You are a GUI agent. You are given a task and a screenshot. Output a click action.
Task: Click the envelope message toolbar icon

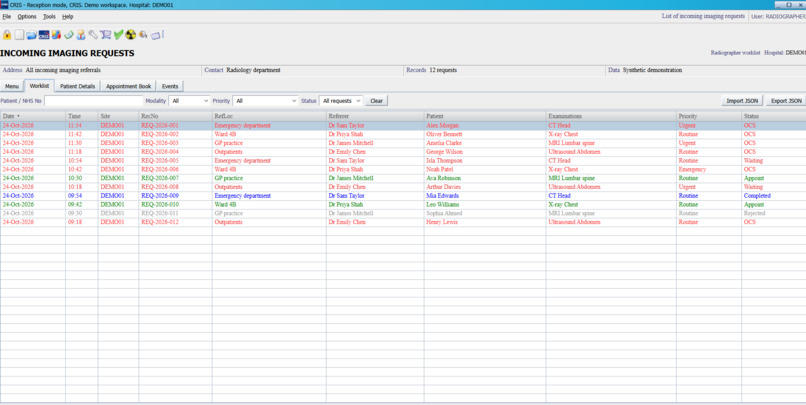[156, 35]
